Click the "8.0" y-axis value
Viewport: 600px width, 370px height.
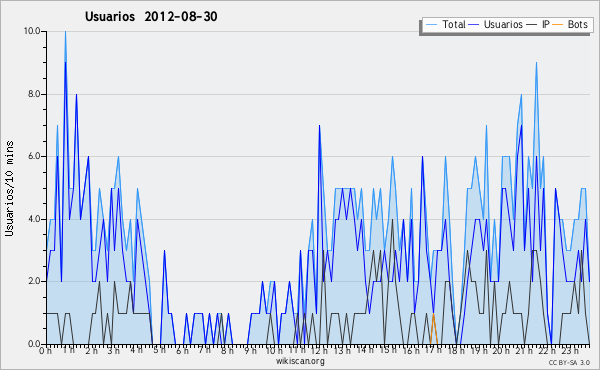tap(34, 94)
